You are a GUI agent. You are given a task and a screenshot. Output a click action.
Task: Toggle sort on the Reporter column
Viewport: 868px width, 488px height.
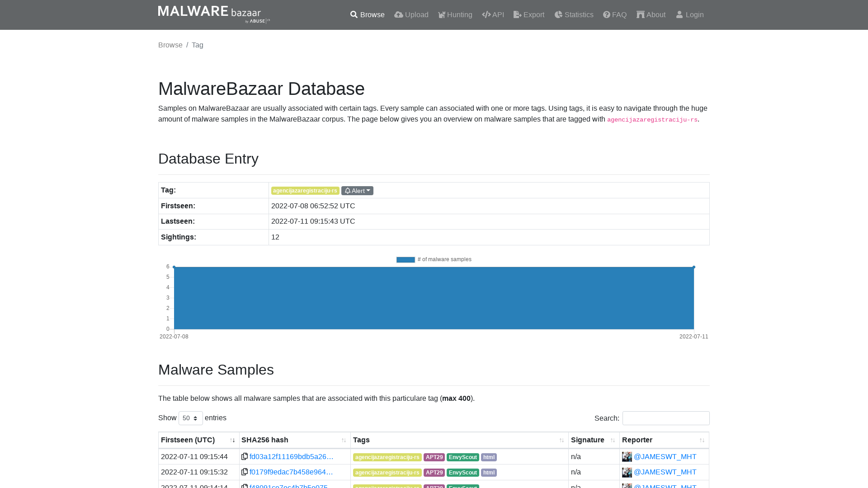coord(702,440)
